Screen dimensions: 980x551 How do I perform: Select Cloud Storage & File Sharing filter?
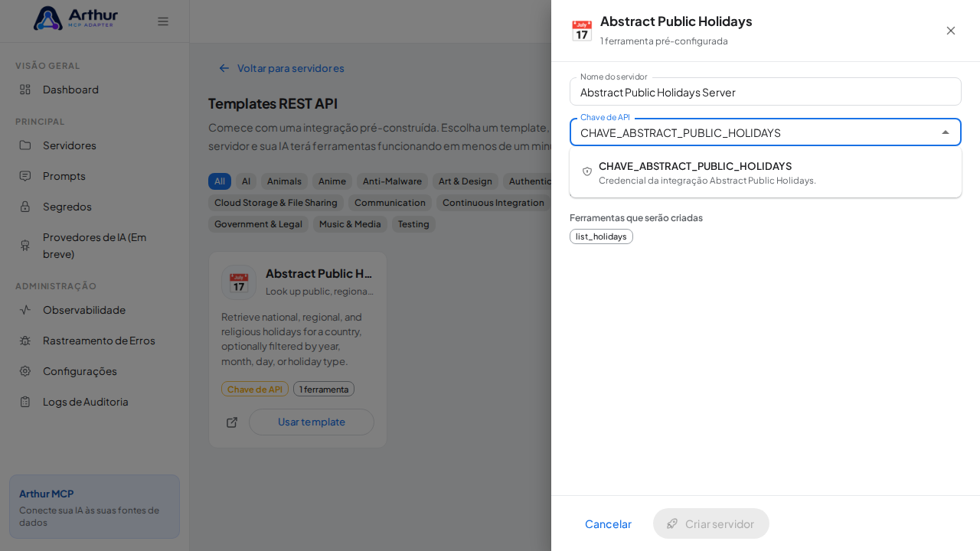[x=276, y=203]
